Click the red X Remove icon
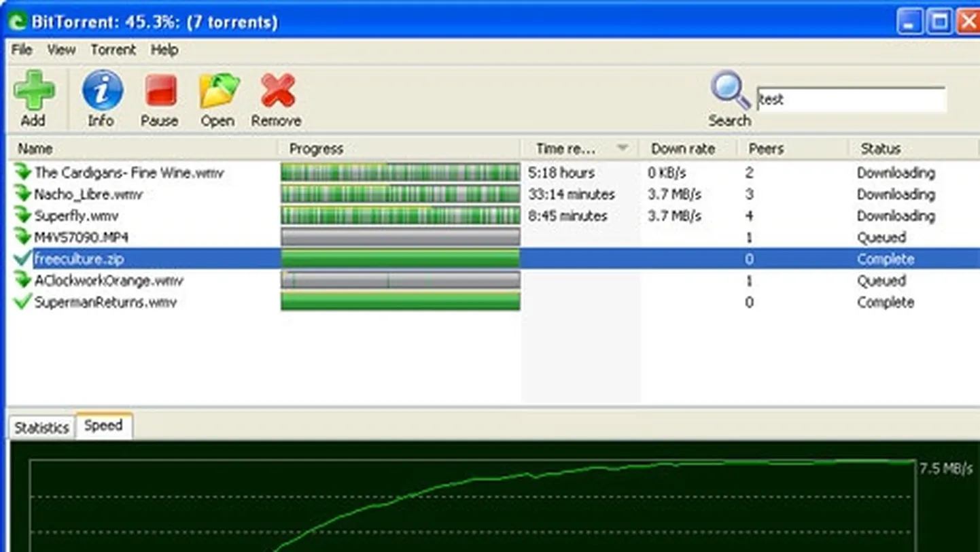 click(278, 90)
